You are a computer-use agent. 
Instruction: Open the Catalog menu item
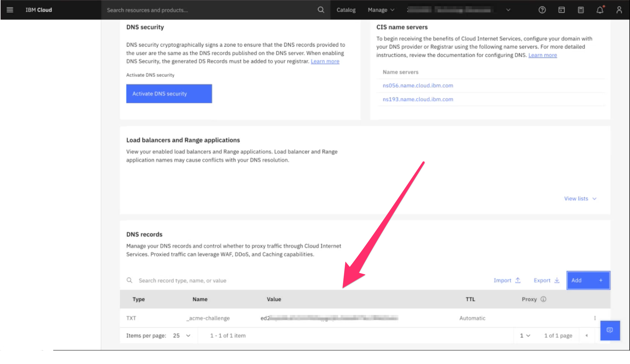point(346,10)
